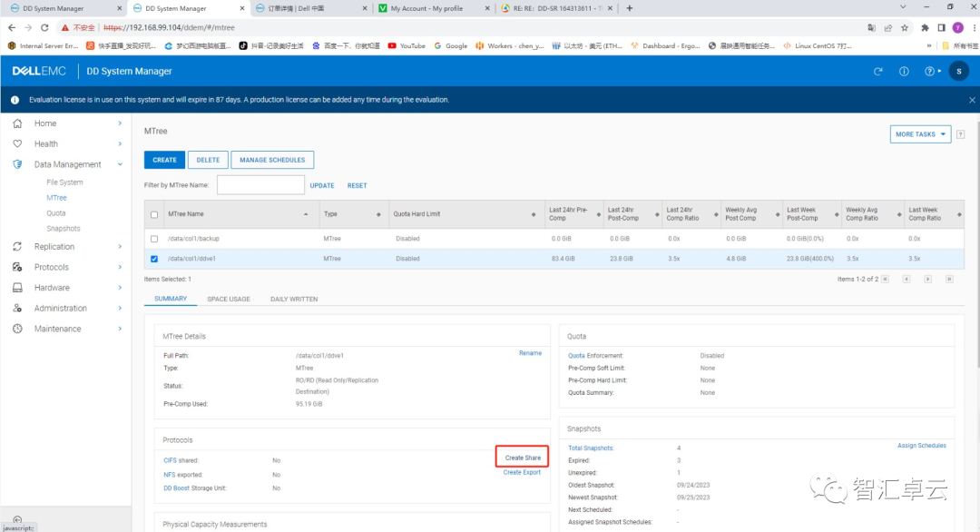This screenshot has width=980, height=532.
Task: Open the help icon beside More Tasks
Action: (961, 134)
